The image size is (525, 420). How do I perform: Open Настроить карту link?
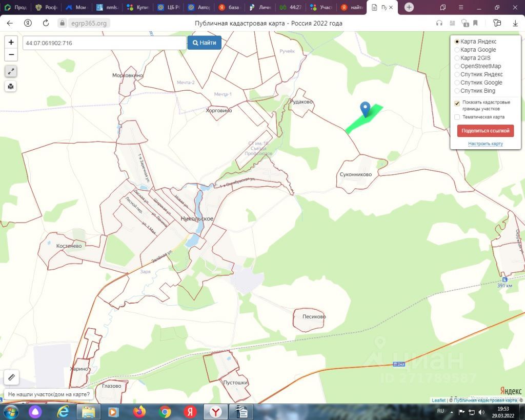485,144
